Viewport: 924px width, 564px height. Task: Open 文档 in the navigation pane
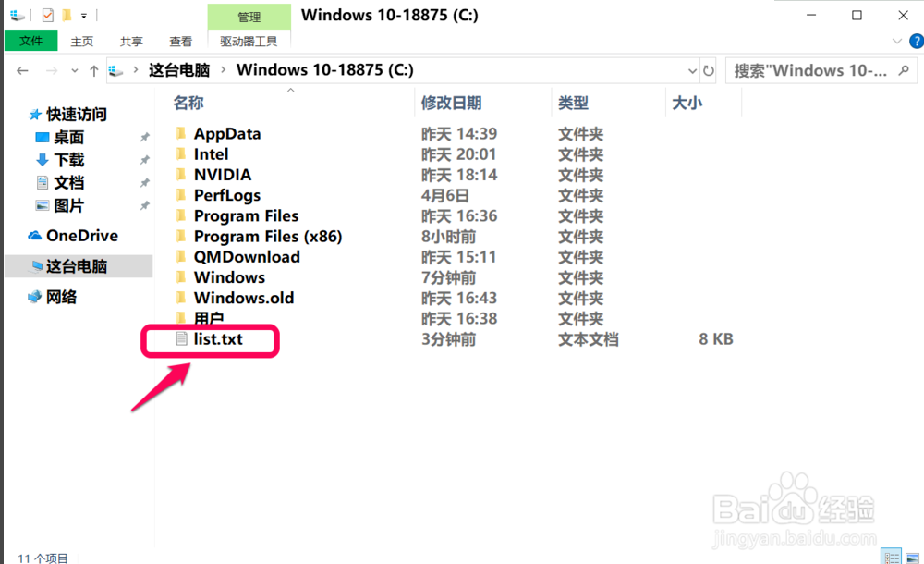pyautogui.click(x=69, y=182)
